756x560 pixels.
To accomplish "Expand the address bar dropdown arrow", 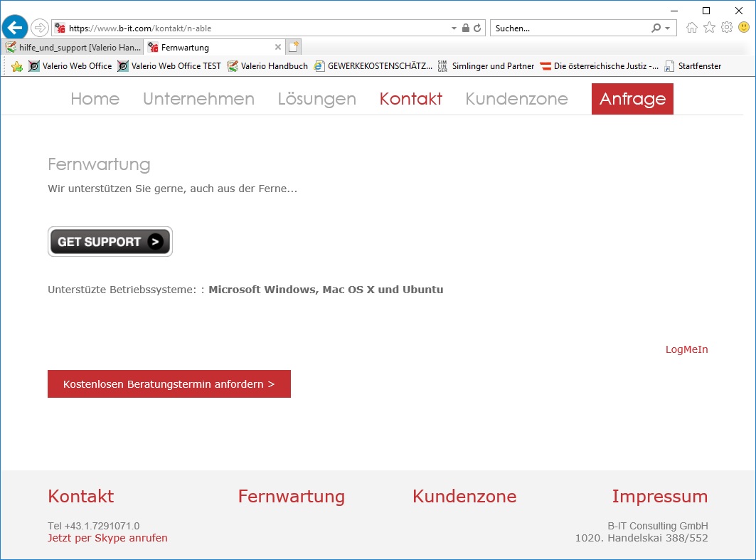I will [x=454, y=28].
